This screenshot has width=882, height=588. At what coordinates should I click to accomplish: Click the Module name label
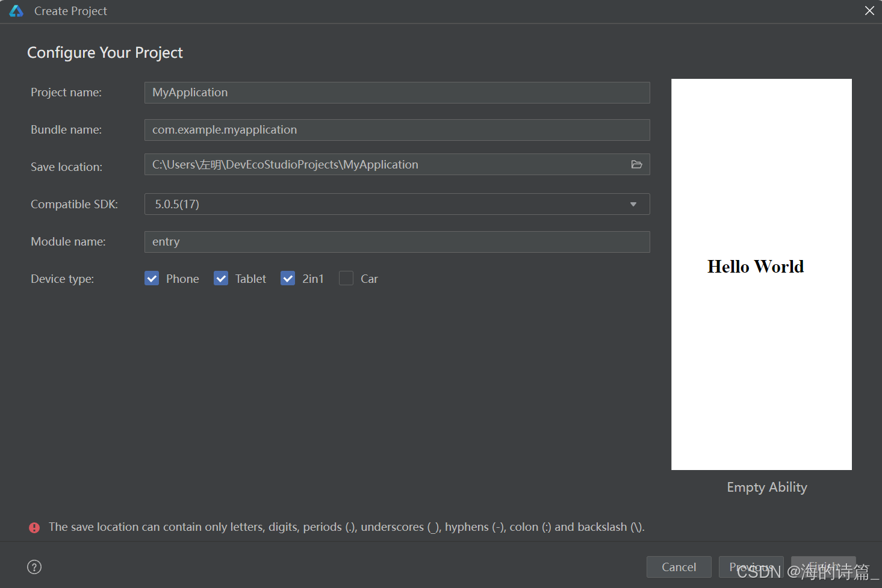pos(68,242)
